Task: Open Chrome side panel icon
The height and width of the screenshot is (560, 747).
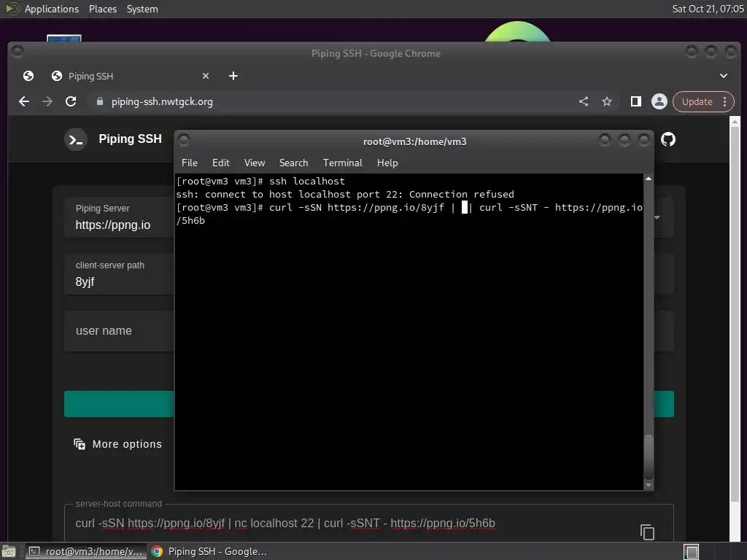Action: (635, 101)
